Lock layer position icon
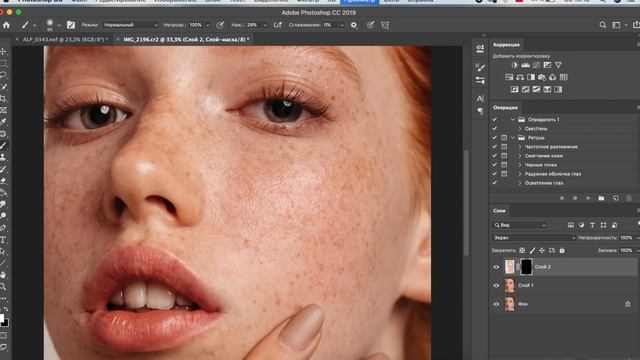The image size is (640, 360). (542, 250)
